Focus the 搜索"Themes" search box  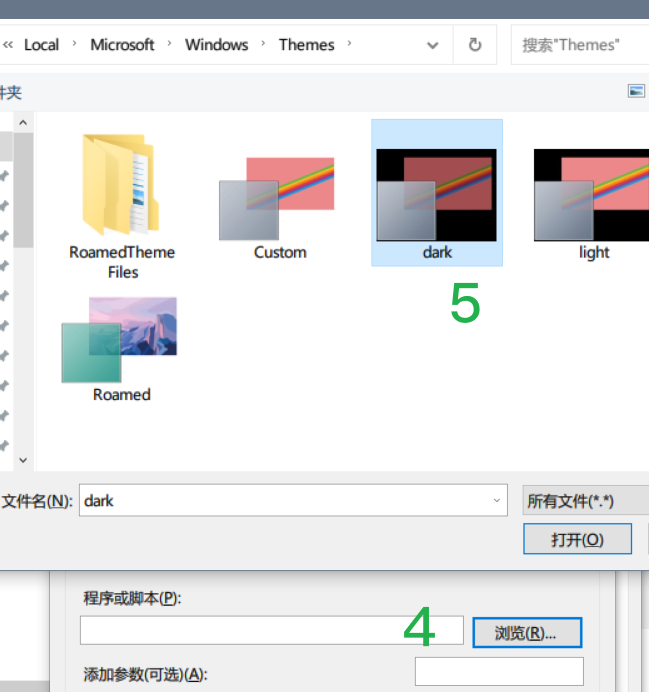coord(580,45)
